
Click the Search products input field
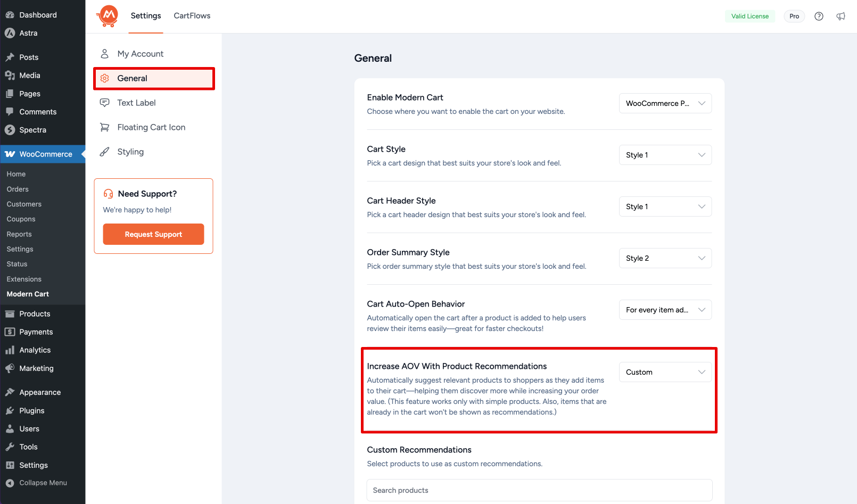[539, 490]
